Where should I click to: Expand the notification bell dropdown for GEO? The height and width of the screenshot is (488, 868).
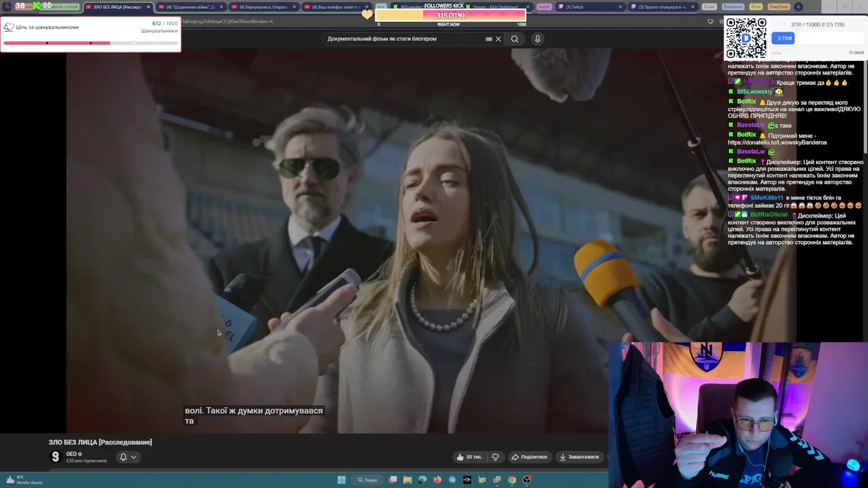pos(127,457)
